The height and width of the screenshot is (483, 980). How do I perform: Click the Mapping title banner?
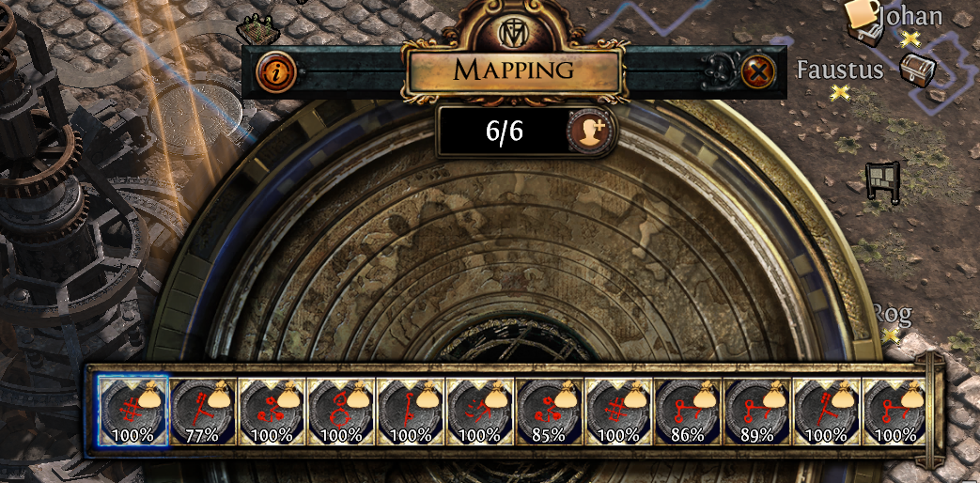[x=513, y=70]
